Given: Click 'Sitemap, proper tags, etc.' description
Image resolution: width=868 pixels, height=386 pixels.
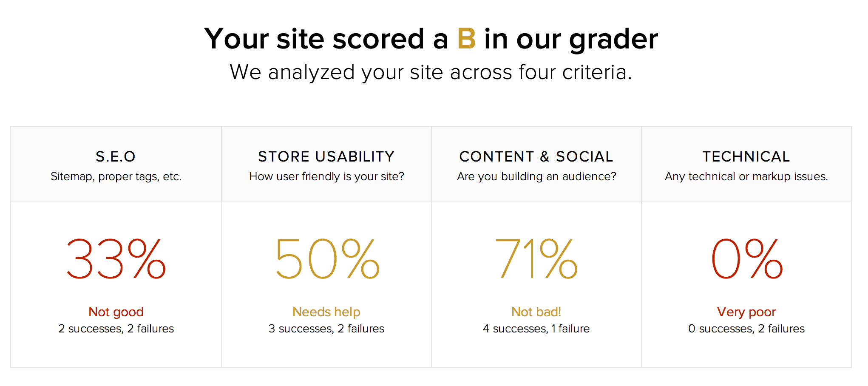Looking at the screenshot, I should (x=116, y=176).
